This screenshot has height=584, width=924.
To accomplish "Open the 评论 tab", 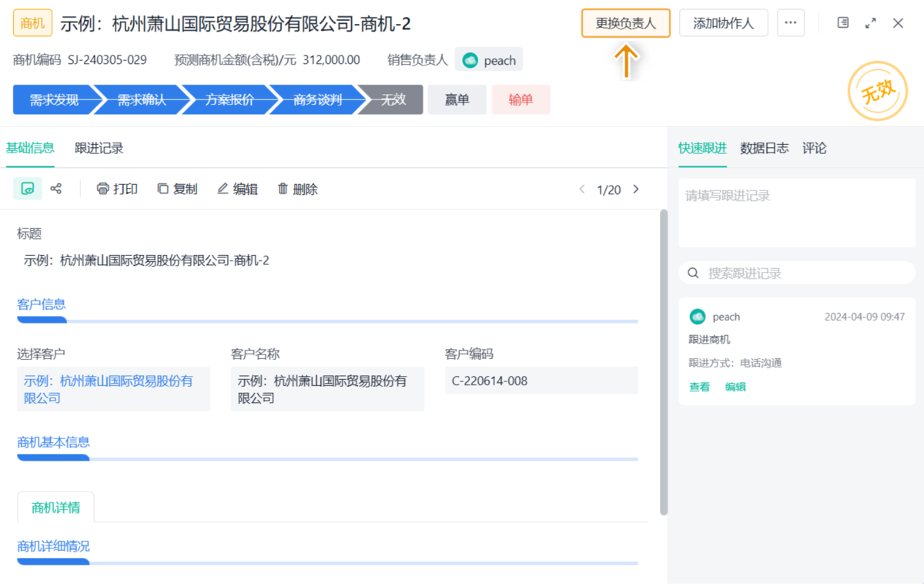I will click(x=814, y=148).
